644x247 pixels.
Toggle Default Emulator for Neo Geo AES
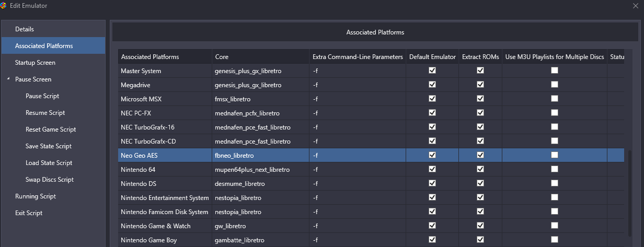(432, 155)
